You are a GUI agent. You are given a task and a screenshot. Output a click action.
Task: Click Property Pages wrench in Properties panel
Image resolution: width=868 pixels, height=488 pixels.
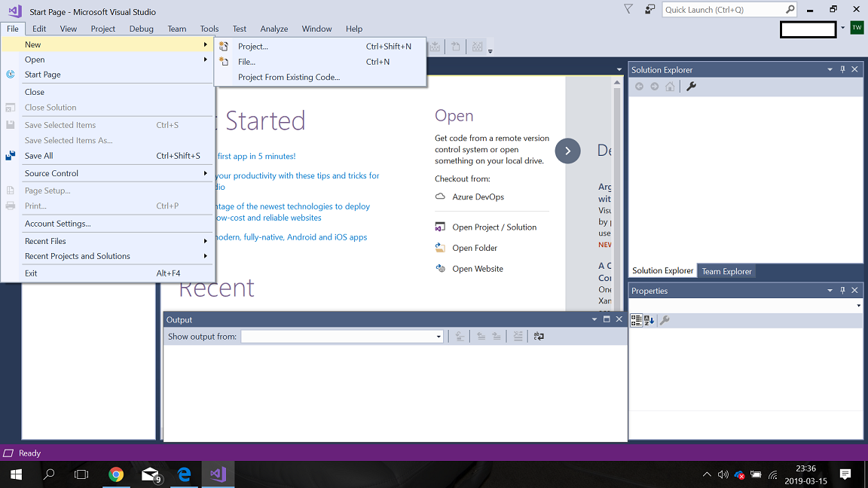(x=665, y=320)
